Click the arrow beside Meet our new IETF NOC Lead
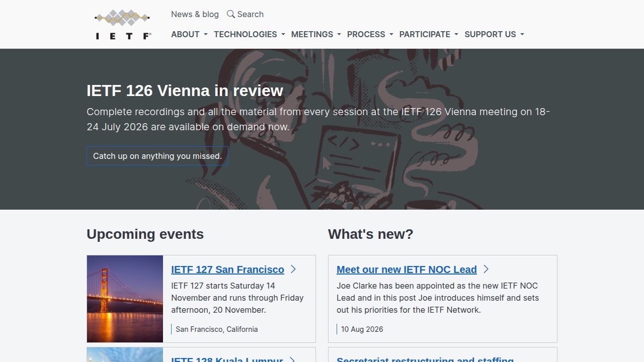The image size is (644, 362). point(486,269)
